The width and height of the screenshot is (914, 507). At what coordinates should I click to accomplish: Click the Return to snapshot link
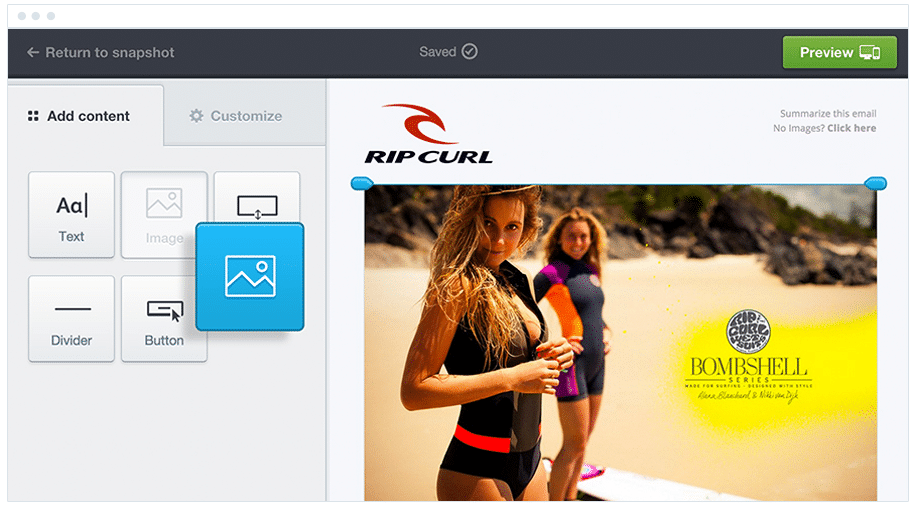(100, 52)
